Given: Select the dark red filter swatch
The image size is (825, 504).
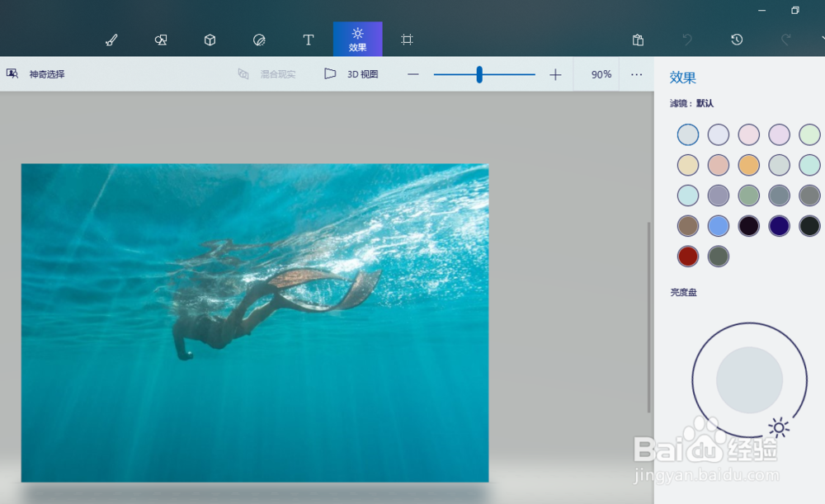Looking at the screenshot, I should click(x=688, y=257).
